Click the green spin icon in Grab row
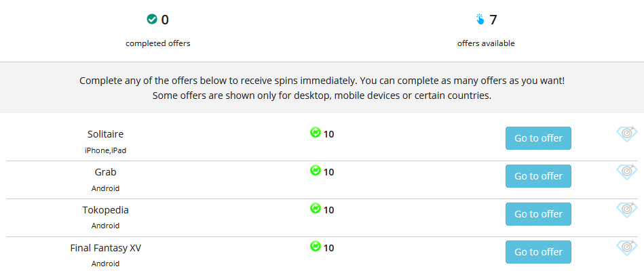 (316, 170)
